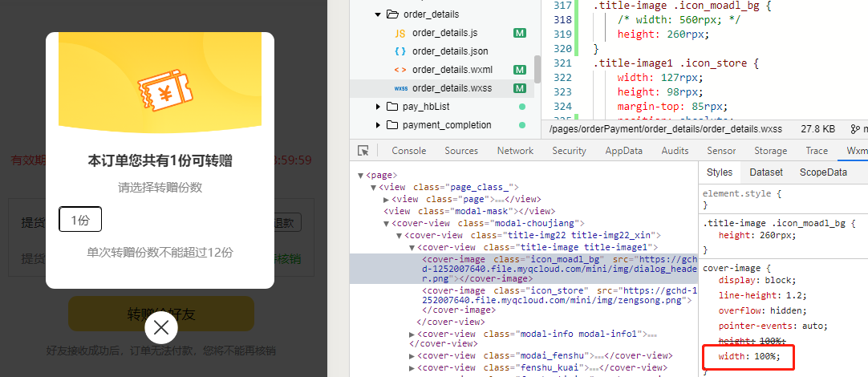Select the modal-mask view element

pos(468,211)
